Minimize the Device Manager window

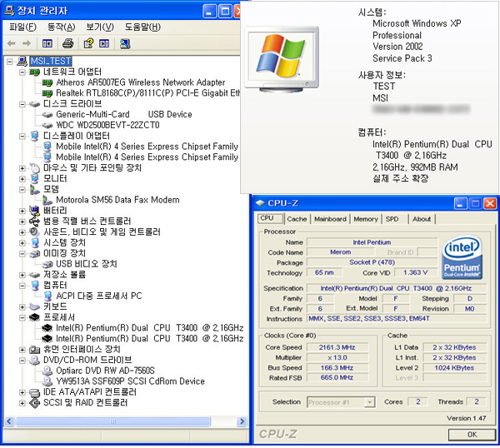(x=209, y=12)
